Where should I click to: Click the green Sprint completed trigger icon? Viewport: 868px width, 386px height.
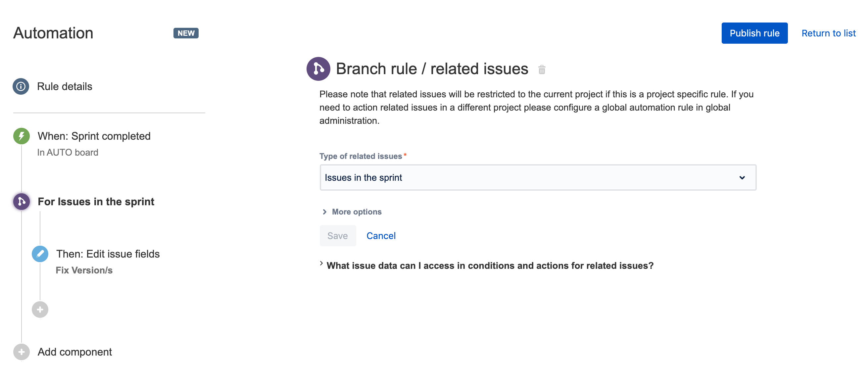pos(21,136)
